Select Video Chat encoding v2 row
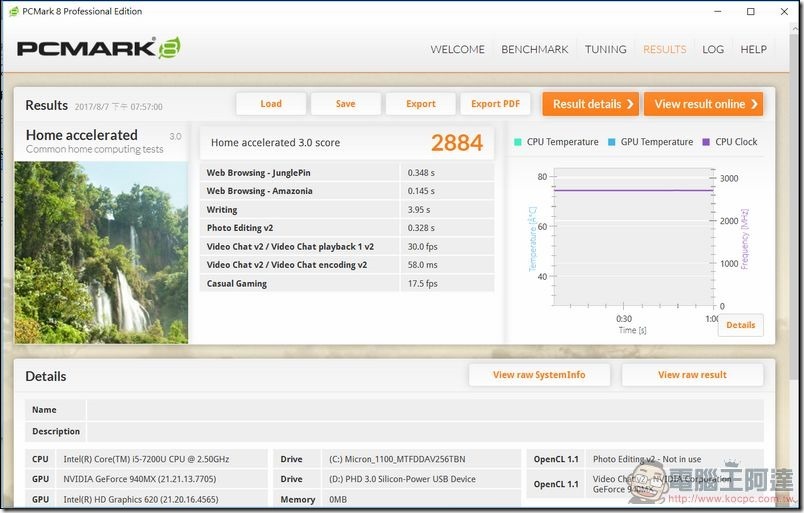 (x=347, y=265)
